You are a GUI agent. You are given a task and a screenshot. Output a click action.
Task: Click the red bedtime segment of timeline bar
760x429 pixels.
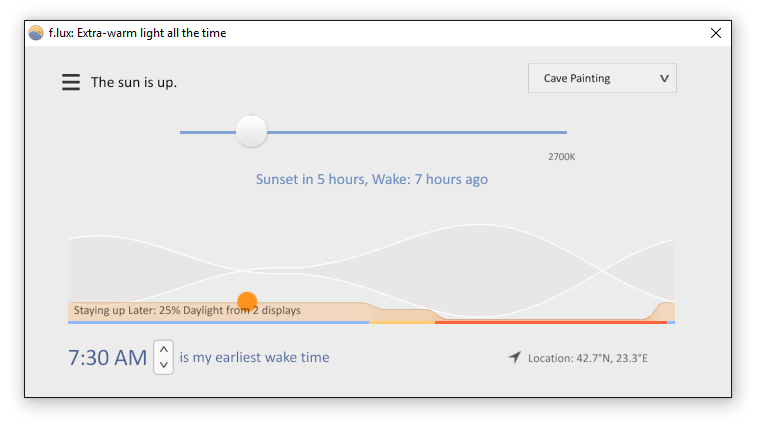(551, 322)
